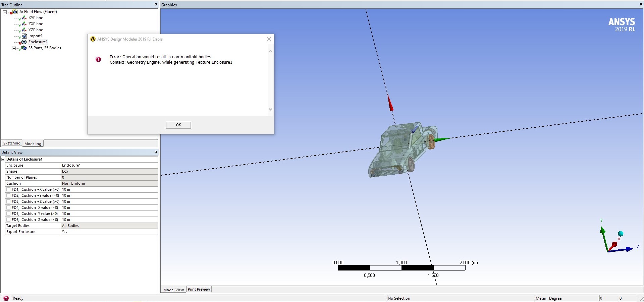The image size is (644, 302).
Task: Click OK in the Errors dialog
Action: (178, 125)
